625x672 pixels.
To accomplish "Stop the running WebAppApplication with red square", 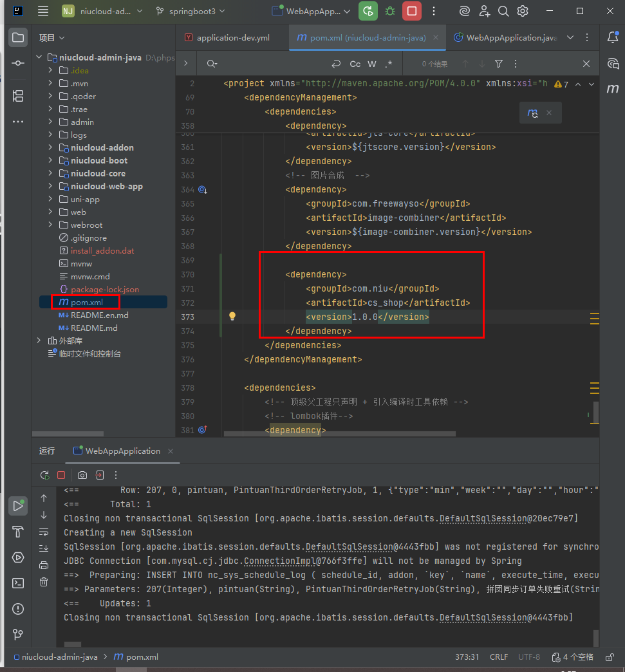I will [x=412, y=11].
